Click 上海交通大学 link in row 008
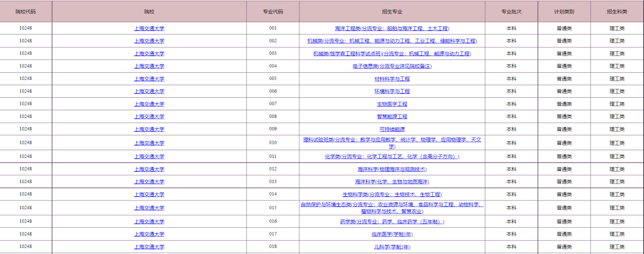This screenshot has height=254, width=644. point(149,117)
